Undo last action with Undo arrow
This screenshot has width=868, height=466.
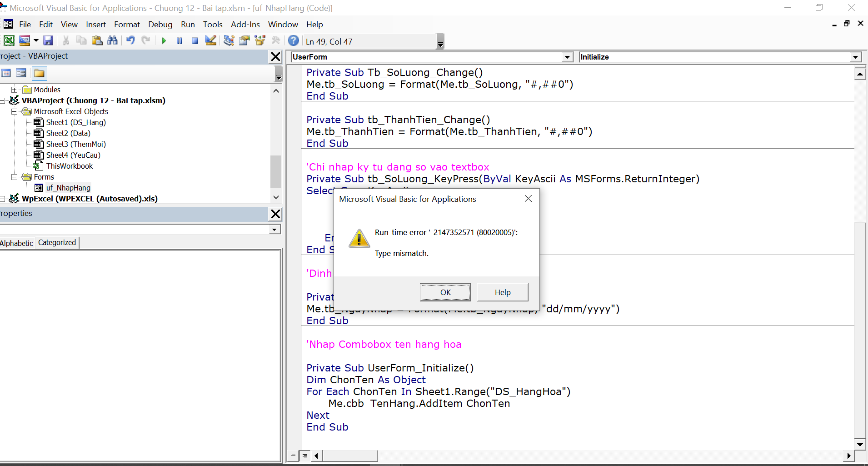tap(130, 40)
